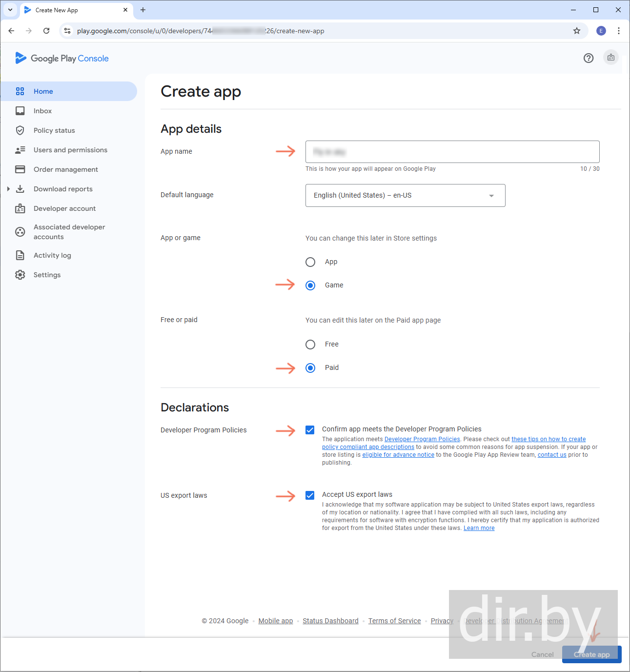Click the Cancel button

point(543,654)
